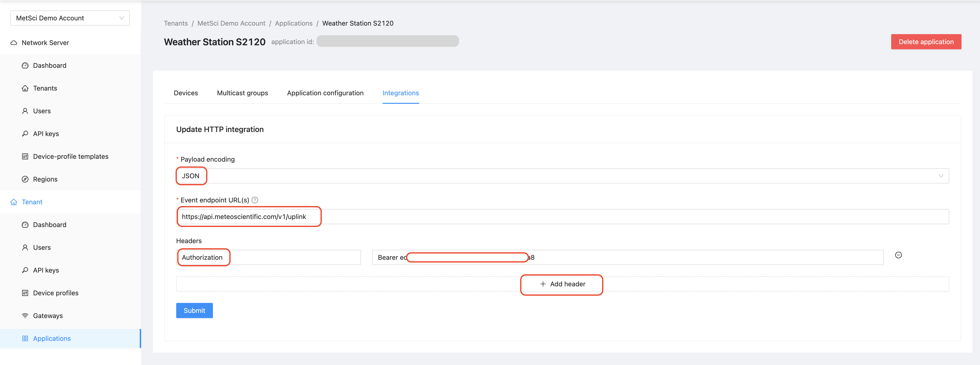Click the help icon beside Event endpoint URL(s)
The width and height of the screenshot is (980, 365).
(255, 200)
